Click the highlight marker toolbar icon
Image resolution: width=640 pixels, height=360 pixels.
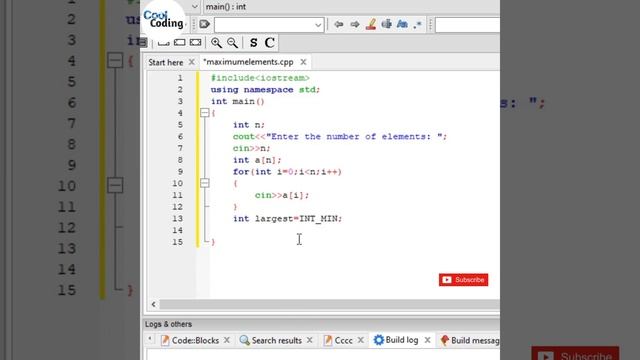(x=371, y=24)
